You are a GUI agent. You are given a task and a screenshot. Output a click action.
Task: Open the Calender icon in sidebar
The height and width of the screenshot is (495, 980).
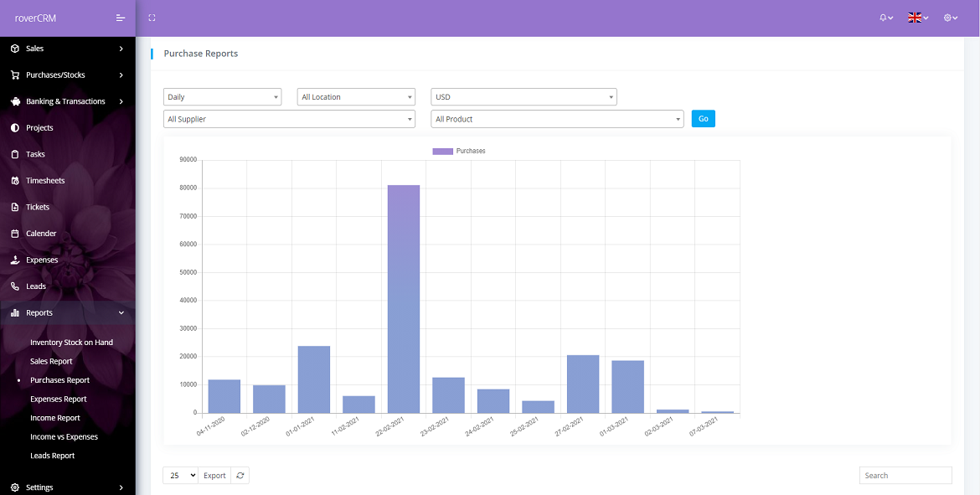click(14, 233)
